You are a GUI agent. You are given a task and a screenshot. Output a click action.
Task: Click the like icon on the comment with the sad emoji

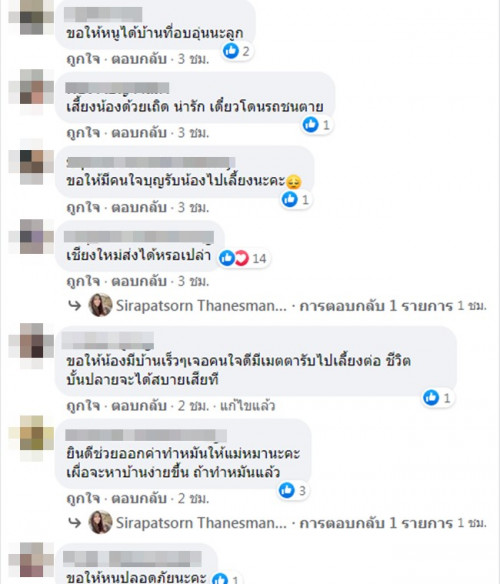pos(290,199)
